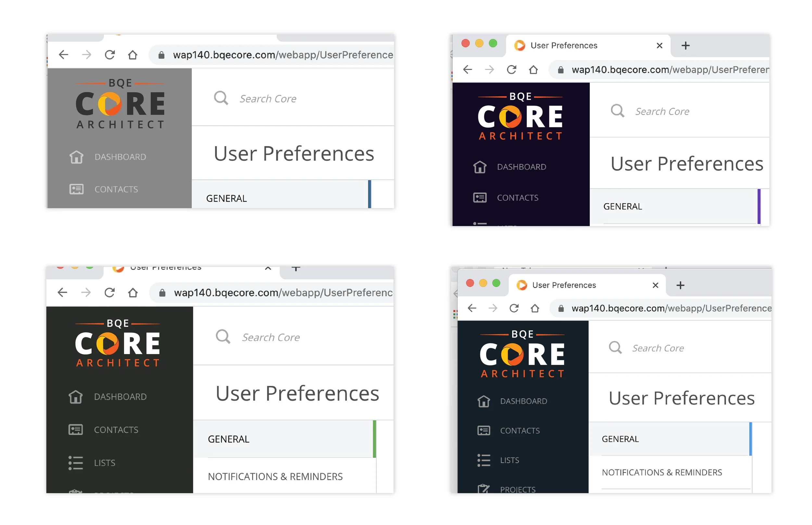Open Dashboard in light-blue-accent window sidebar
The width and height of the screenshot is (812, 525).
(512, 401)
